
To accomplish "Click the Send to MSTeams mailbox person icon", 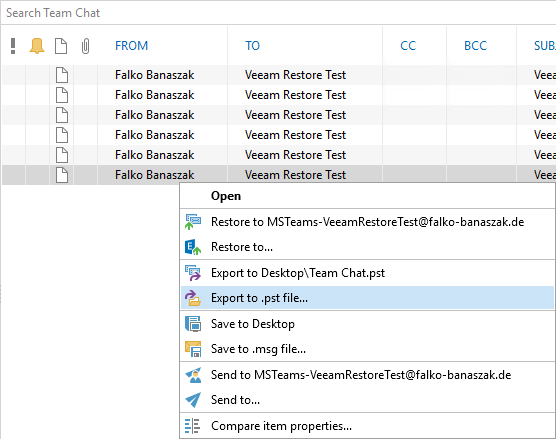I will 193,375.
